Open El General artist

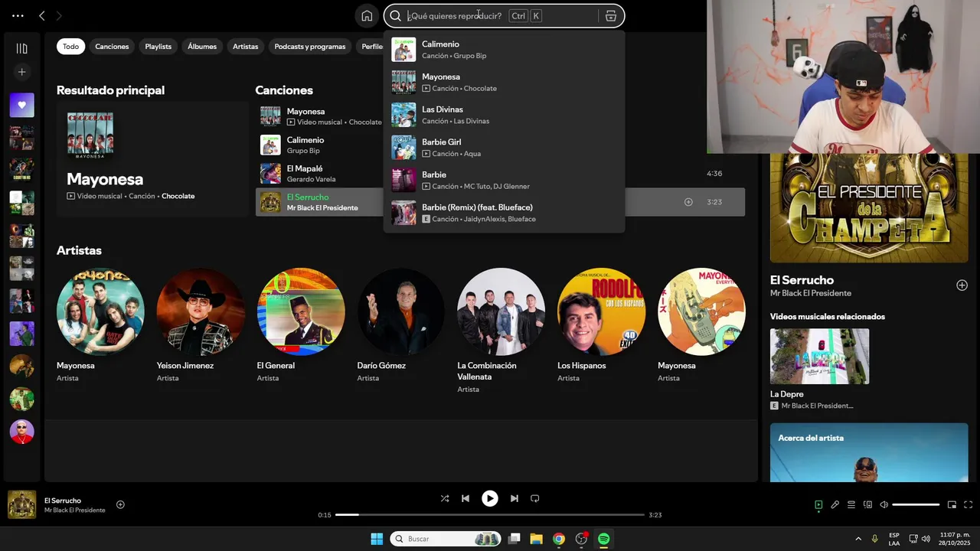301,326
